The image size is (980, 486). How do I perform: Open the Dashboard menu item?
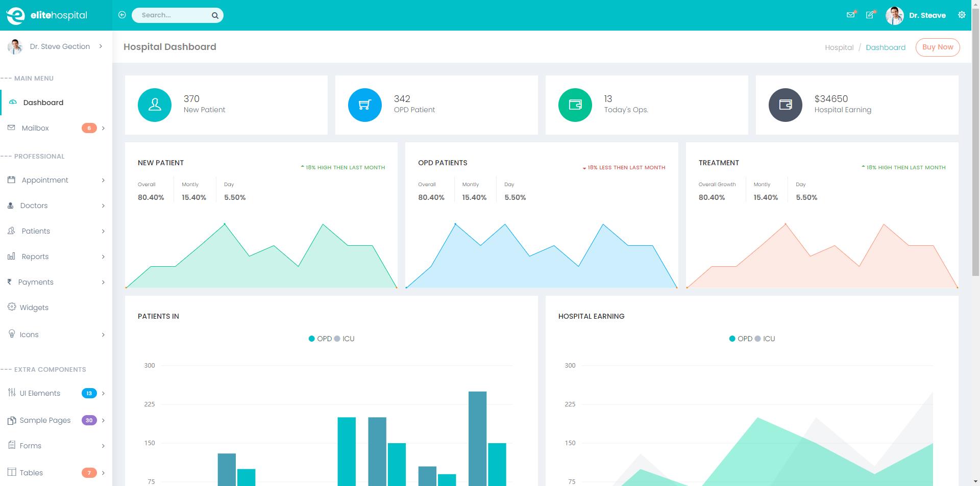coord(56,103)
